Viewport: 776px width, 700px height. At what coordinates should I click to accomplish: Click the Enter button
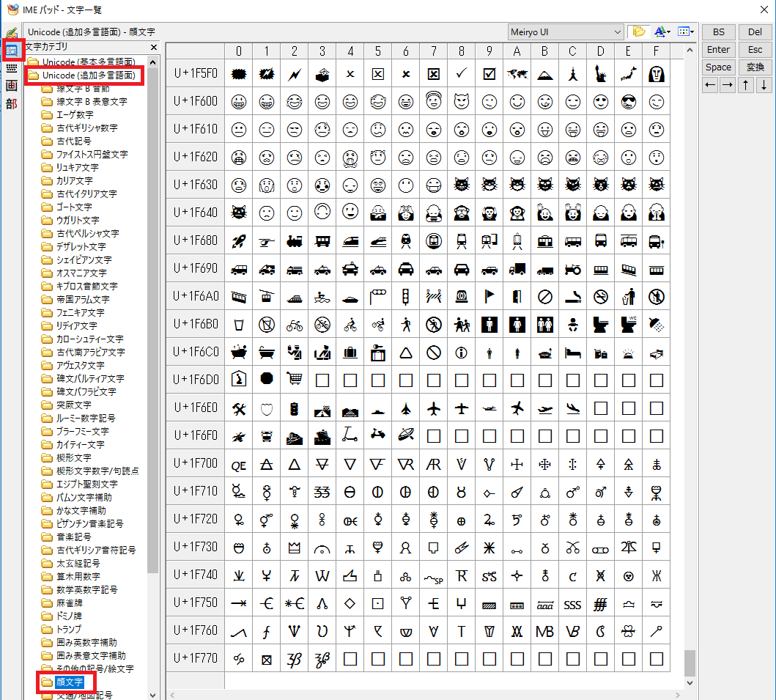(x=719, y=50)
